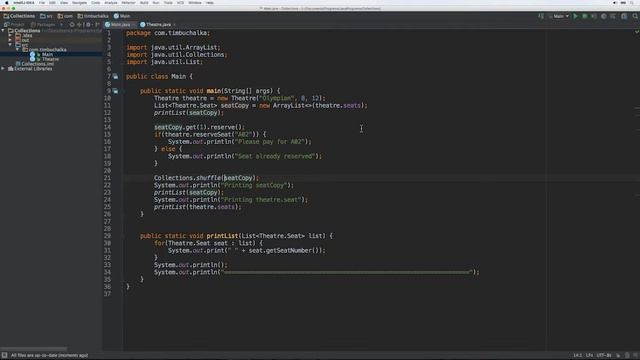Click src breadcrumb in navigation bar

coord(46,16)
